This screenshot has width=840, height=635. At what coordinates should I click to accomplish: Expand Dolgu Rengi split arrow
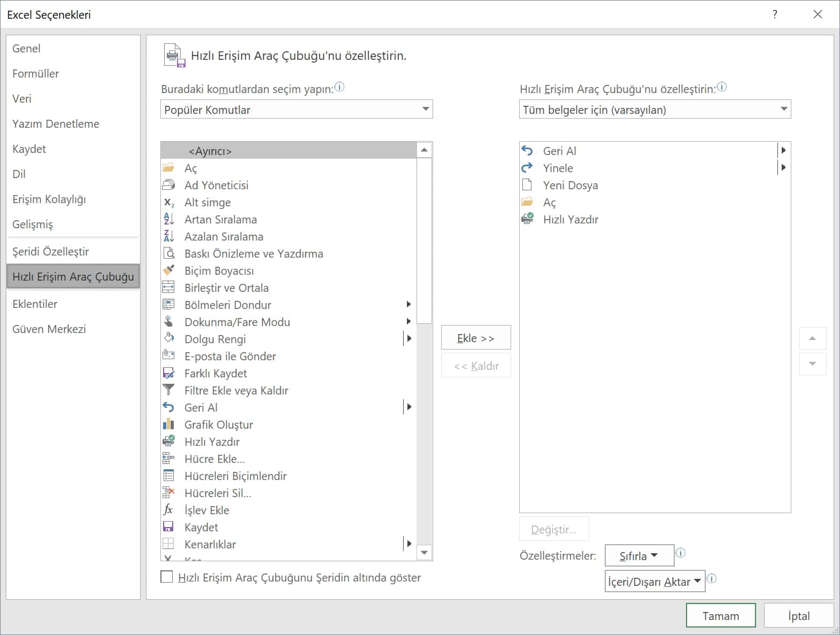(x=409, y=339)
